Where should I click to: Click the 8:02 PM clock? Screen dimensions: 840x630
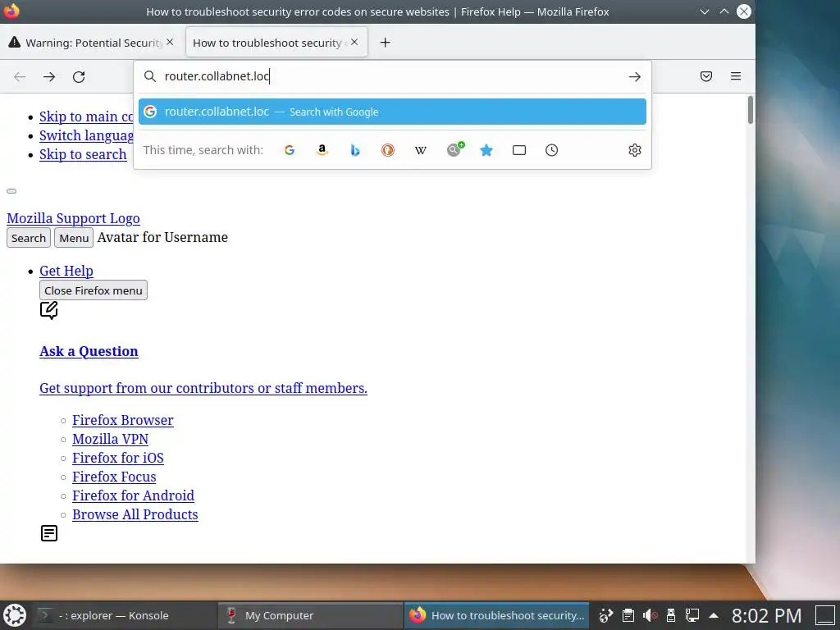click(x=766, y=615)
